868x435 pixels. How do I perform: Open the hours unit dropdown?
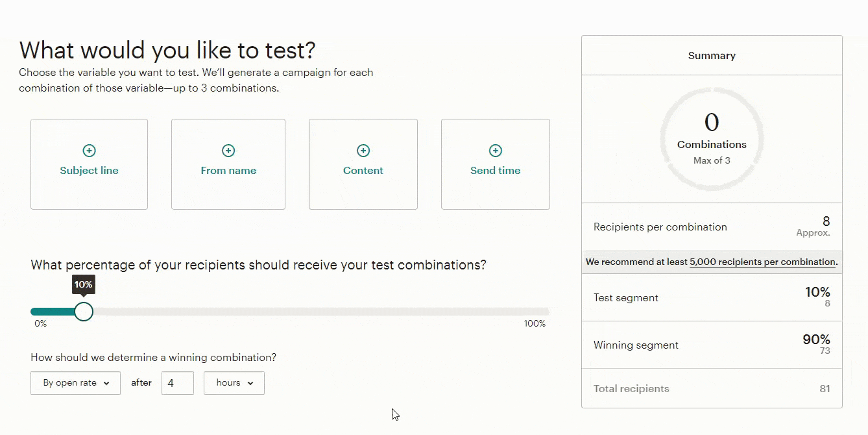click(x=234, y=383)
